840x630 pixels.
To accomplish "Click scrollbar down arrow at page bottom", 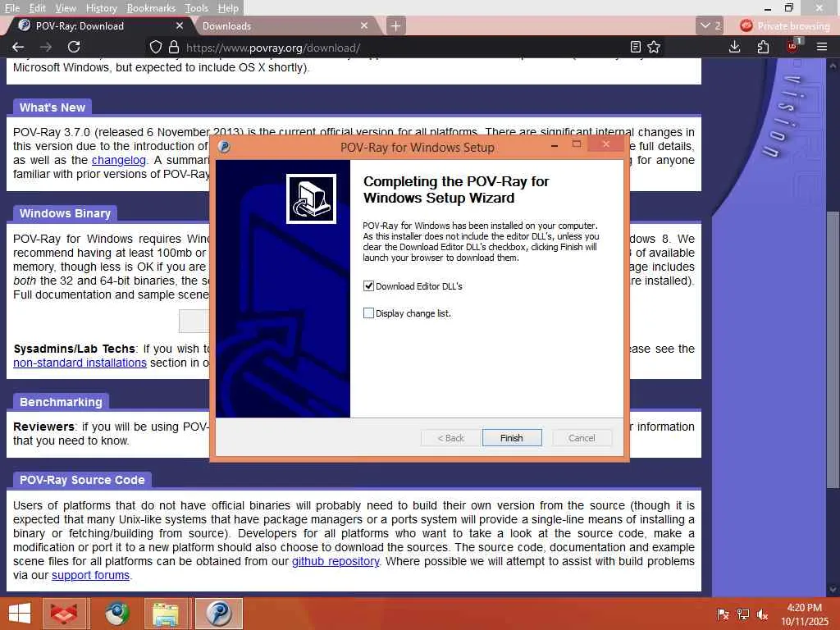I will [x=833, y=590].
